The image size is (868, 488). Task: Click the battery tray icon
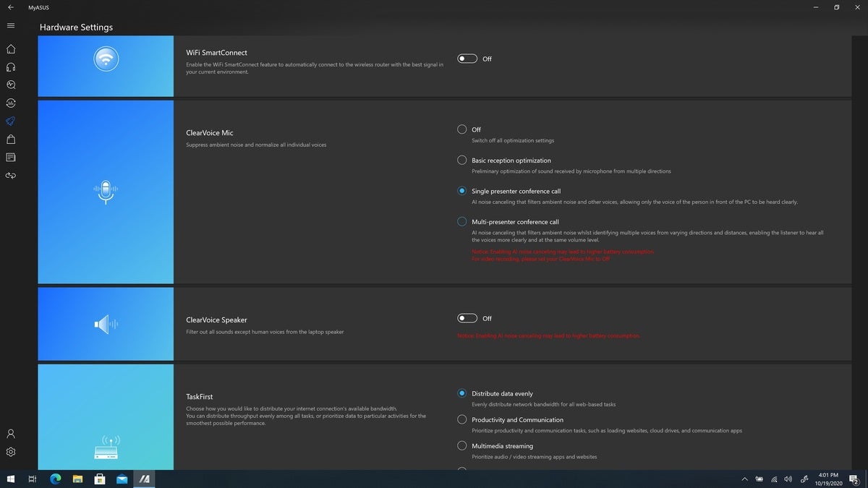point(759,479)
